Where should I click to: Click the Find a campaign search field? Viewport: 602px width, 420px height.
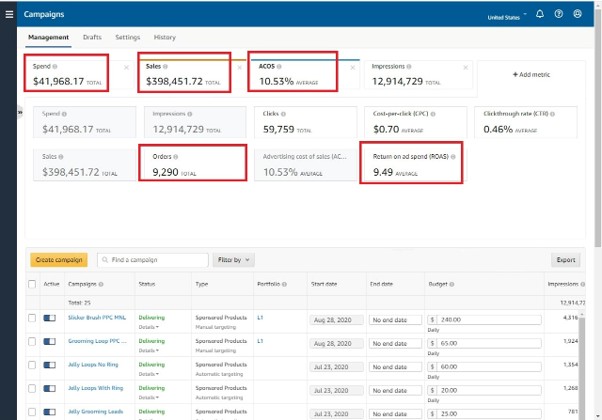[x=153, y=260]
